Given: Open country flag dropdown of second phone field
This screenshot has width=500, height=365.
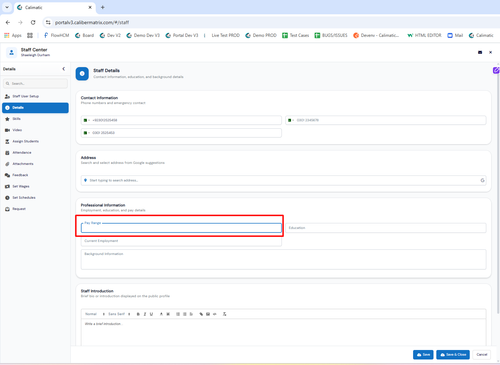Looking at the screenshot, I should click(x=291, y=120).
